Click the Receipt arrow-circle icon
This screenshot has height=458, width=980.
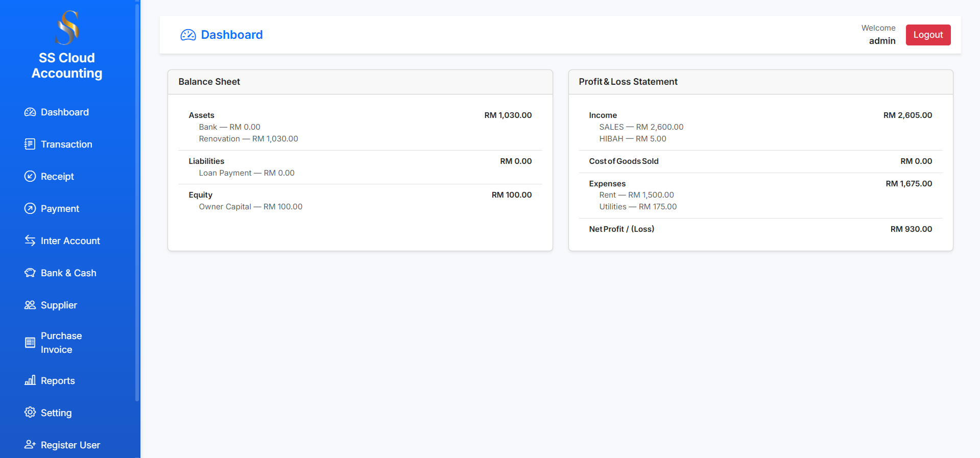tap(30, 177)
